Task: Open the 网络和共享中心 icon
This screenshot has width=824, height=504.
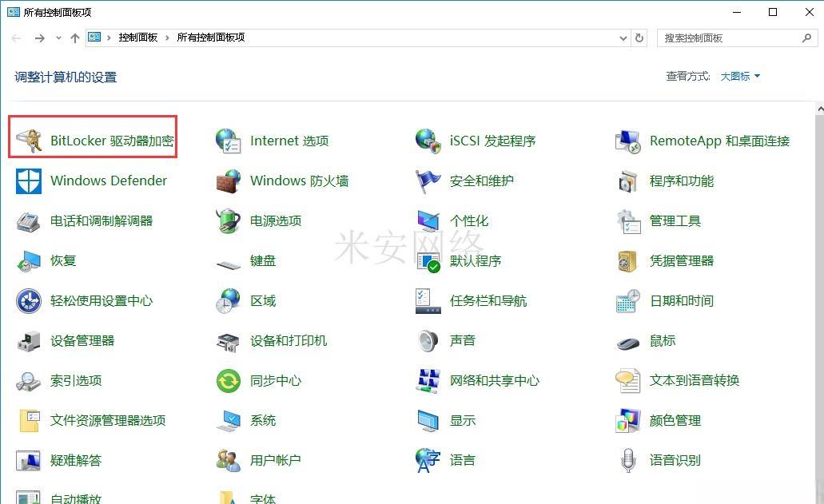Action: point(428,381)
